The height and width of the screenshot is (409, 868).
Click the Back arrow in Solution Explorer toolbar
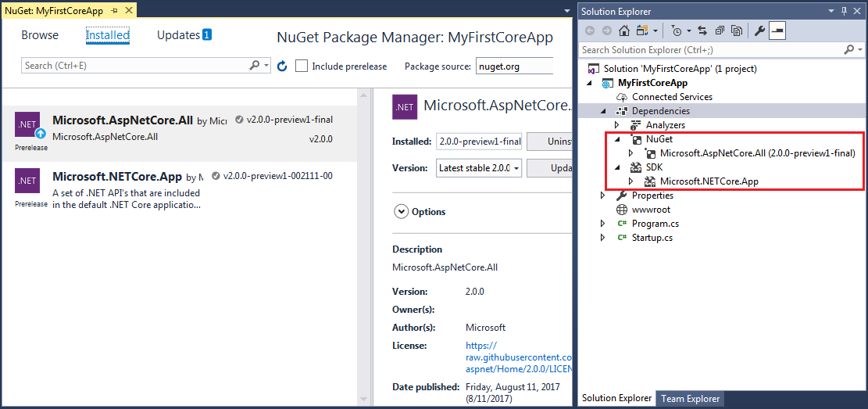pyautogui.click(x=590, y=31)
